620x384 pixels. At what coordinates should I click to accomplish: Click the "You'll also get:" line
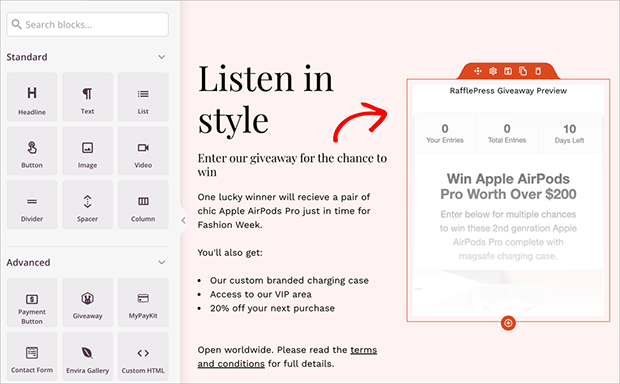[x=230, y=252]
